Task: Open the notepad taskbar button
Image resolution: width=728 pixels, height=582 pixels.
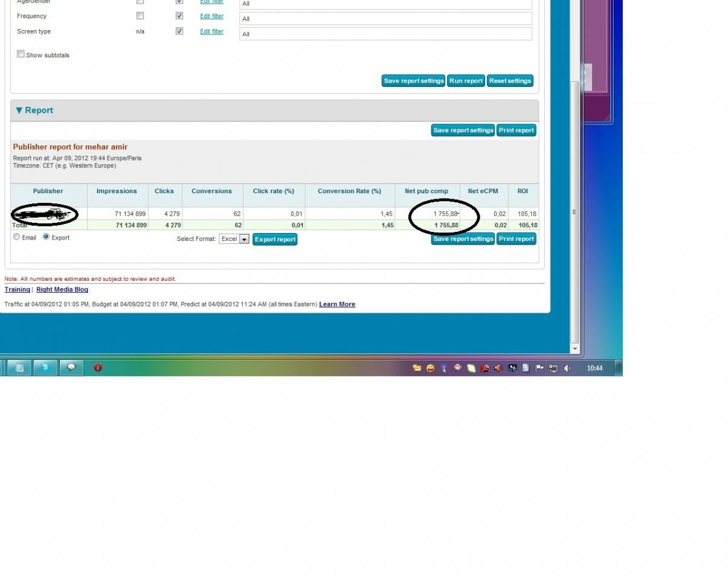Action: (19, 368)
